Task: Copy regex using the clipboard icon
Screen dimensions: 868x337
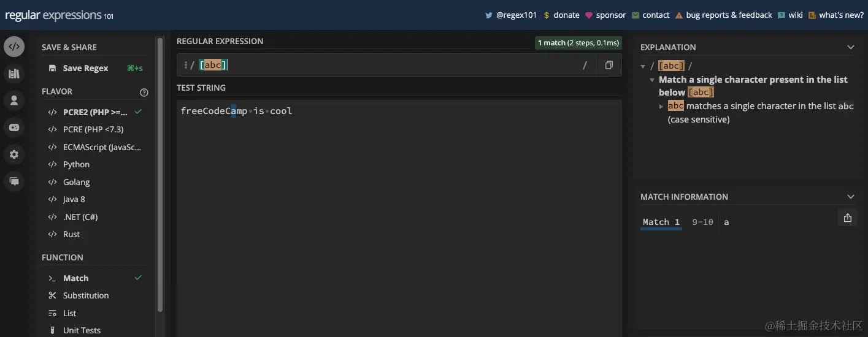Action: 609,65
